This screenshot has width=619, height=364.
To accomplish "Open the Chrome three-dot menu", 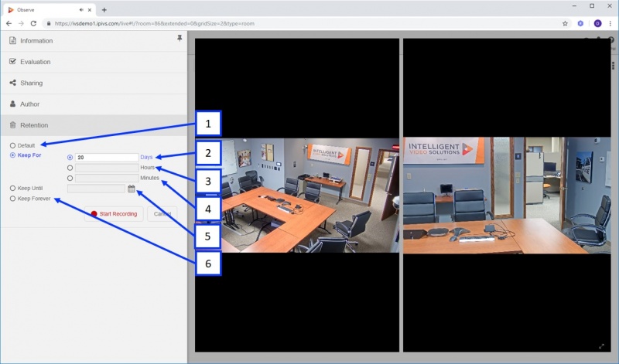I will tap(610, 24).
